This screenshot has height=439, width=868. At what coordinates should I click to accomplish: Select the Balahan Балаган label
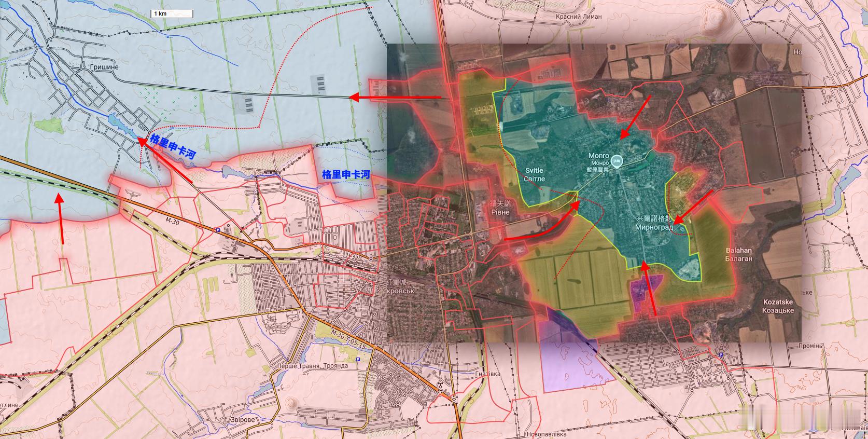739,254
